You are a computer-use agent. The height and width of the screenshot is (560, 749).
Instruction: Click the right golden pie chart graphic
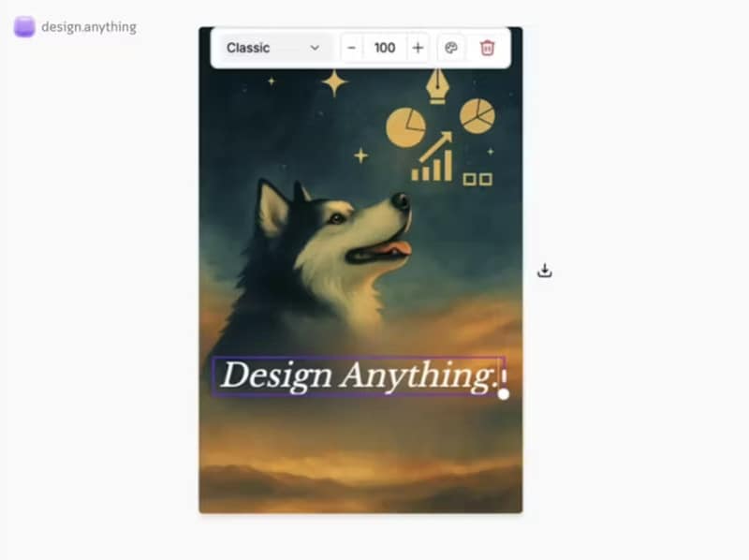pos(477,116)
